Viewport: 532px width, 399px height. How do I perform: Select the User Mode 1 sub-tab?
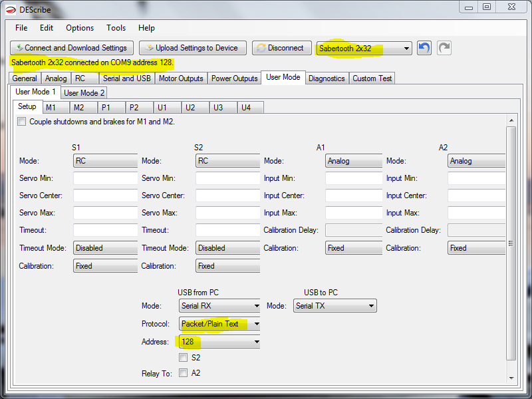click(x=35, y=92)
